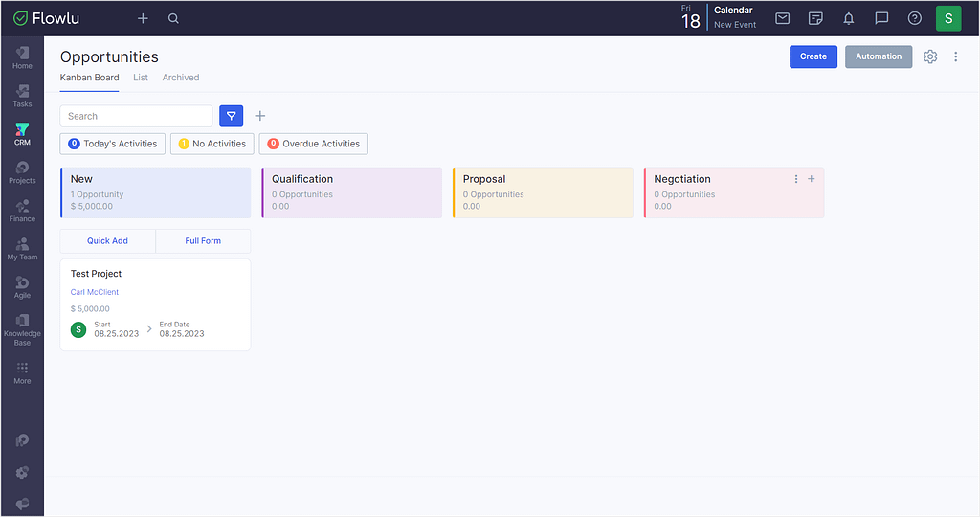Open global search magnifier icon

click(173, 19)
